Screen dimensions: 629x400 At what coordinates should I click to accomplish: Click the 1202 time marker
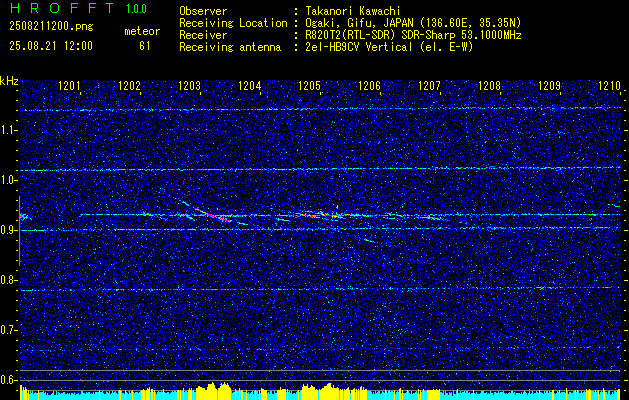[x=130, y=85]
